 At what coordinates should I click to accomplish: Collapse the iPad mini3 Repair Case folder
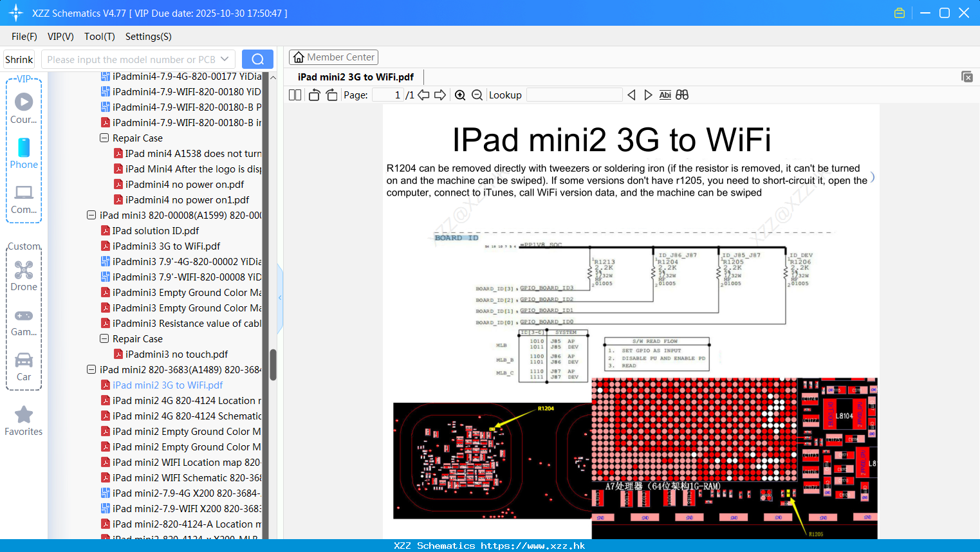click(104, 338)
